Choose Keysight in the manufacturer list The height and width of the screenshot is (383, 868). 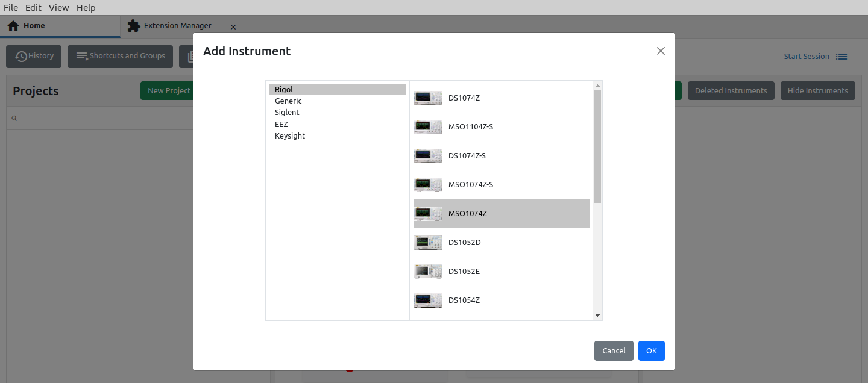338,136
